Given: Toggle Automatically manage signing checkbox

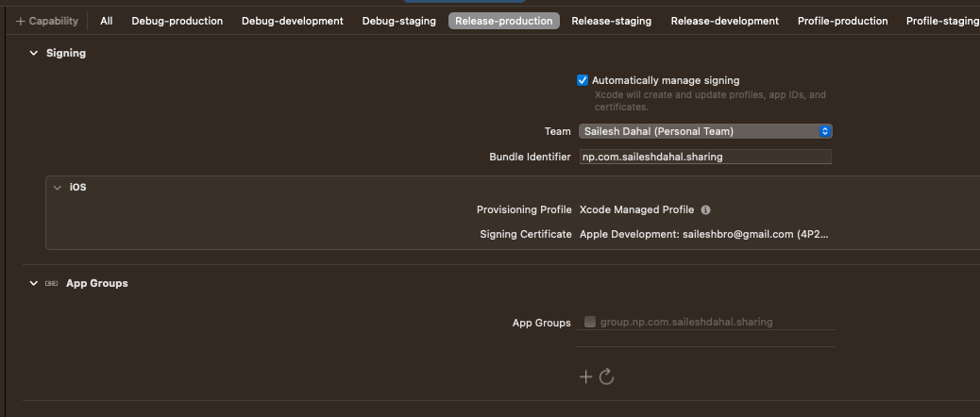Looking at the screenshot, I should (x=583, y=80).
